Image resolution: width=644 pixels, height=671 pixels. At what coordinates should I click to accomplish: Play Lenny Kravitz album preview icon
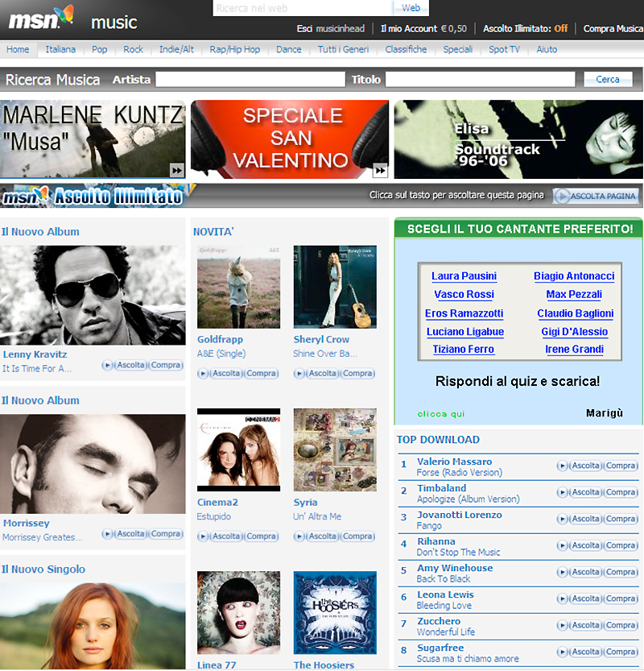pos(108,366)
